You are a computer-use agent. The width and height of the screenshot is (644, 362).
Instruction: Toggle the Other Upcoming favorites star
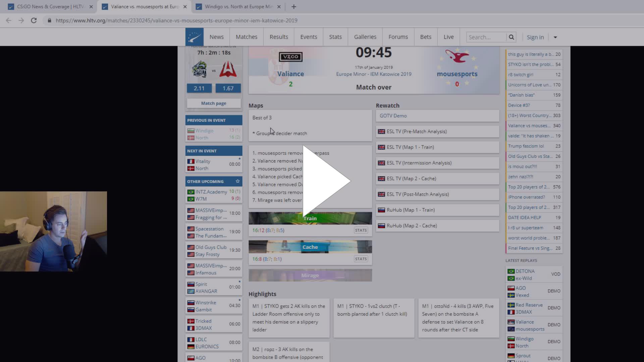(237, 181)
